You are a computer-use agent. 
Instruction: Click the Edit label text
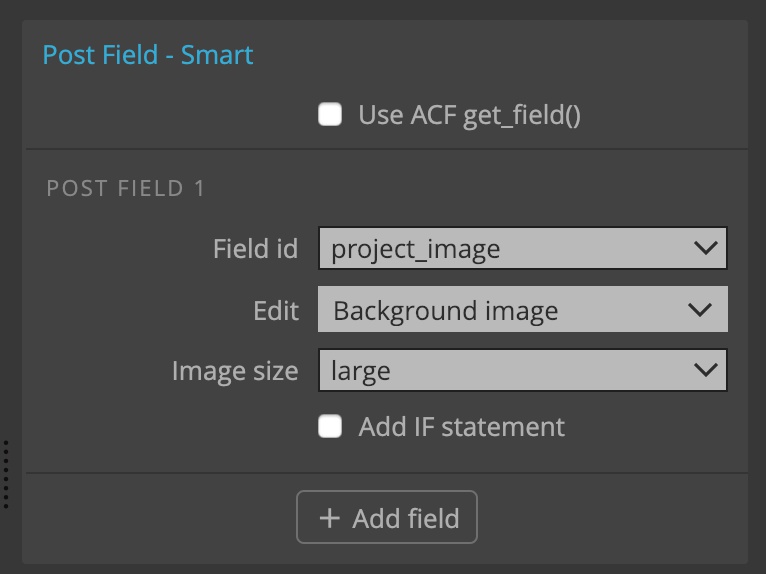[276, 311]
